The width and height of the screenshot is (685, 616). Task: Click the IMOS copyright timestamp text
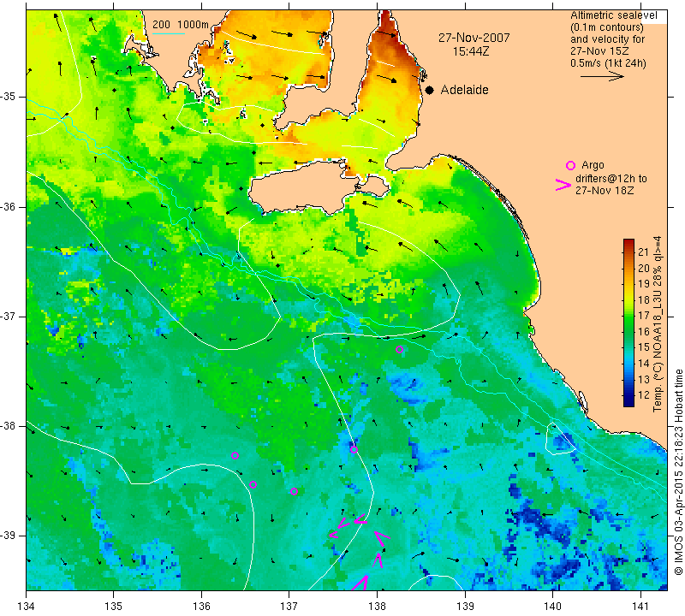coord(678,471)
